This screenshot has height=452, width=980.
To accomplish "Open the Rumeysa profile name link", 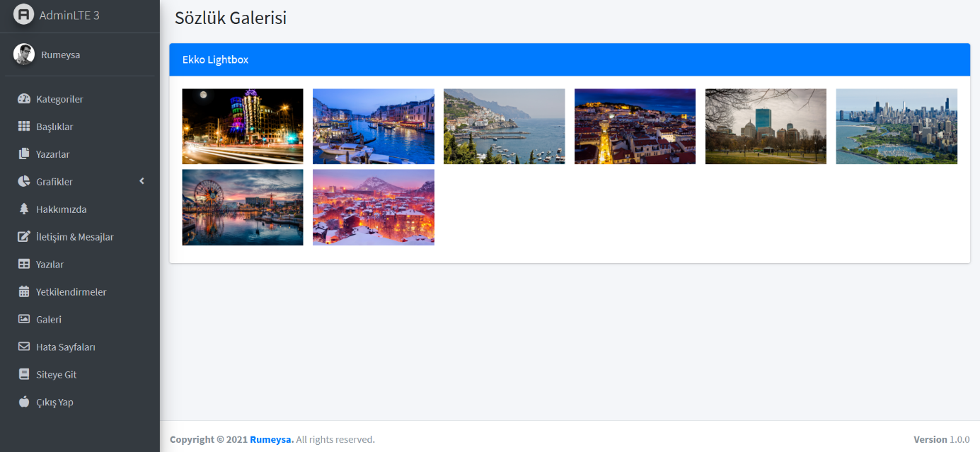I will 59,53.
